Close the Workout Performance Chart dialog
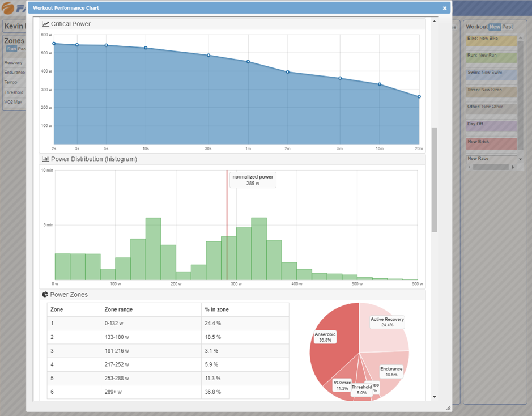532x416 pixels. point(445,9)
